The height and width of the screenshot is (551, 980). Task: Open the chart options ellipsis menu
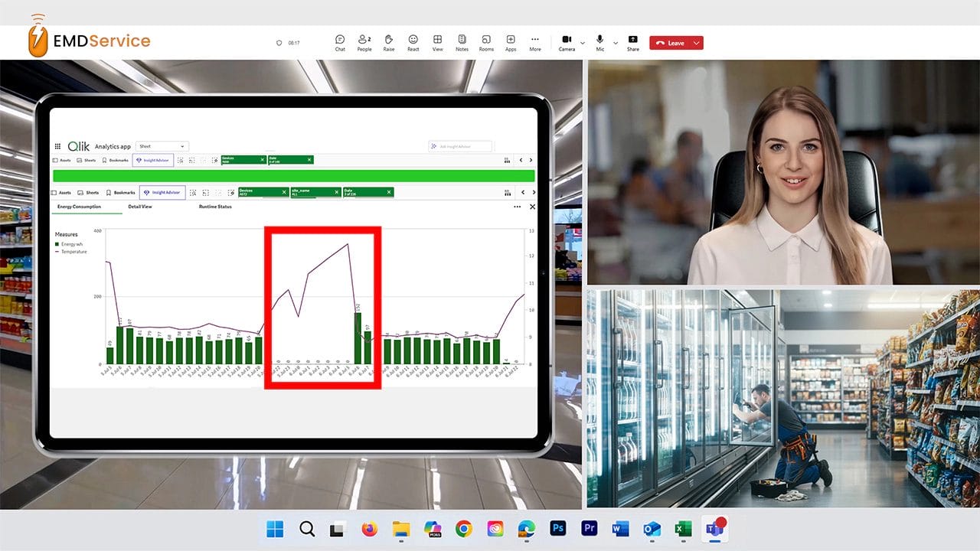[x=518, y=207]
